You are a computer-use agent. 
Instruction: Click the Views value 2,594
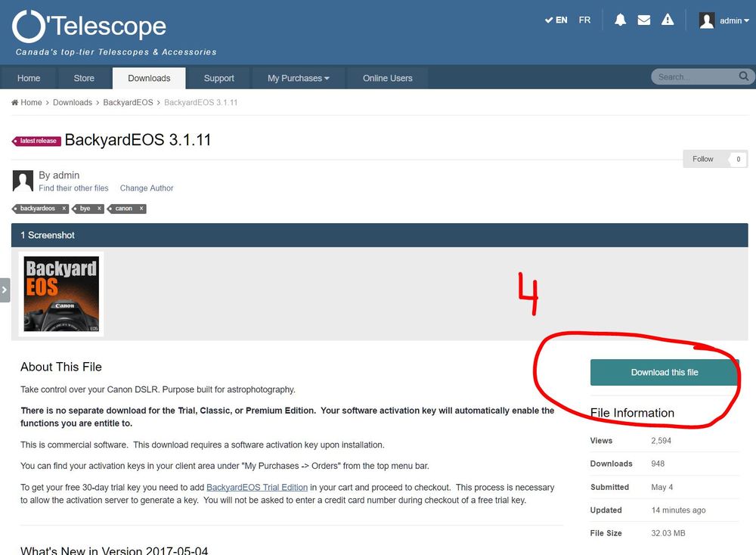coord(661,441)
